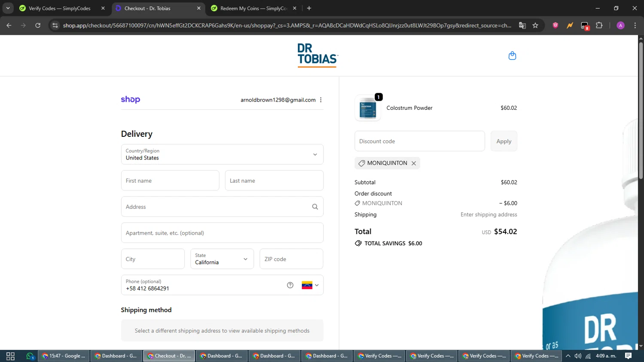Open the State dropdown showing California
Screen dimensions: 644x362
click(x=222, y=259)
